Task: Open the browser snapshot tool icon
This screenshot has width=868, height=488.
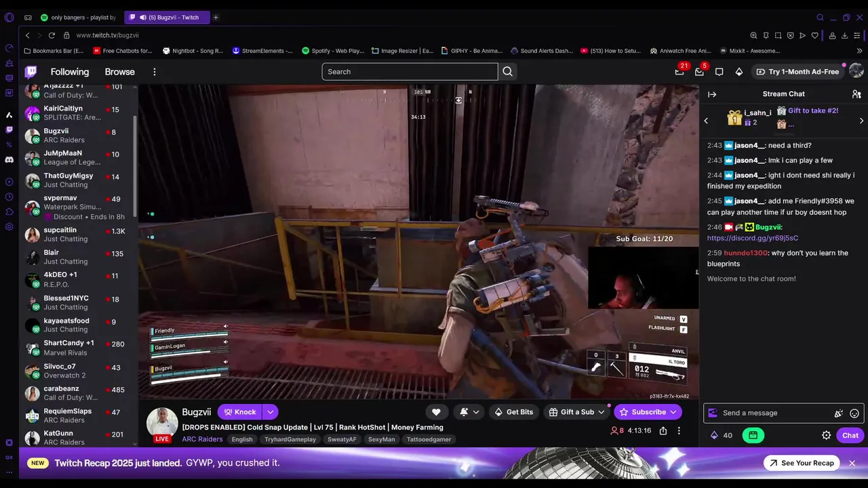Action: point(778,35)
